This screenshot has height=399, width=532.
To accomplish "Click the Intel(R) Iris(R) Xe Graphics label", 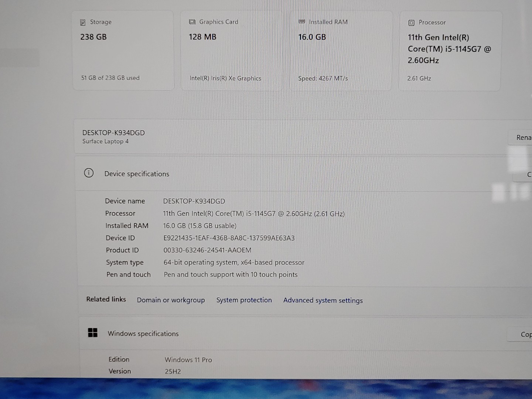I will (x=225, y=78).
